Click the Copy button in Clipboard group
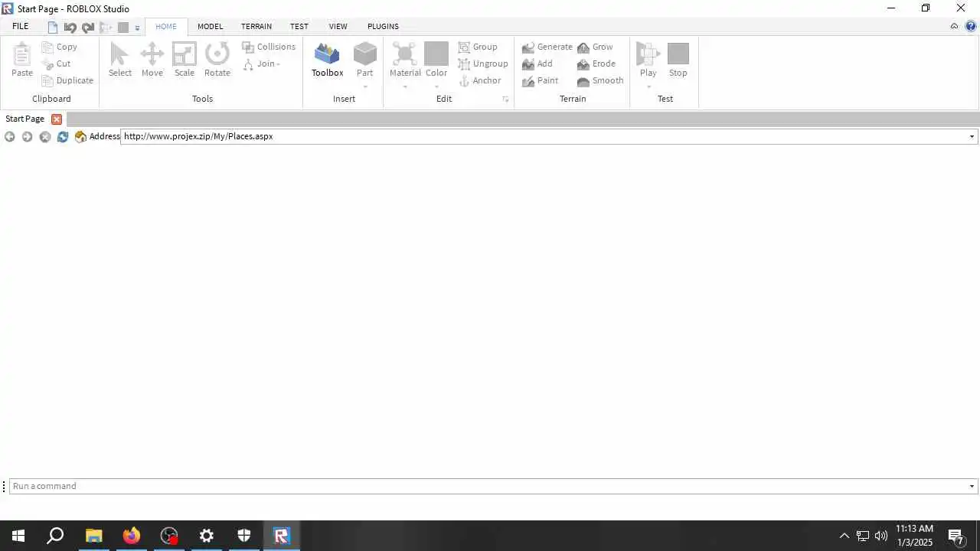 coord(60,47)
